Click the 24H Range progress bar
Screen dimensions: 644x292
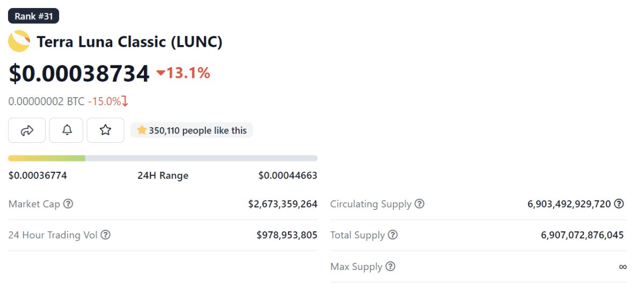(x=163, y=158)
